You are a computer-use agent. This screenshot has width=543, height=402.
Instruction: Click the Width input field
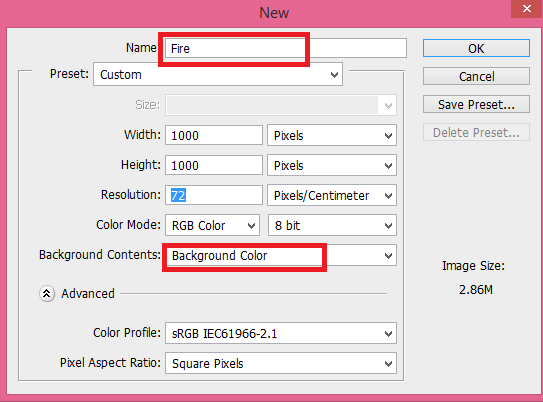tap(214, 135)
